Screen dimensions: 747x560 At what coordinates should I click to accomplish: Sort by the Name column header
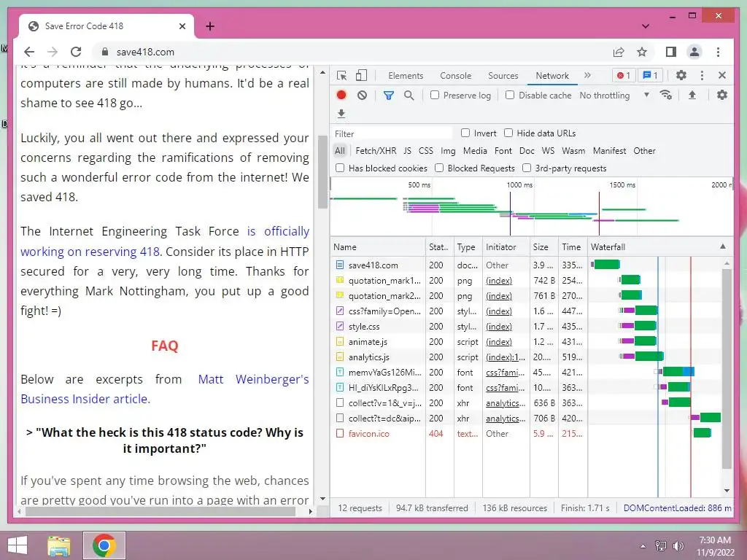click(x=378, y=246)
